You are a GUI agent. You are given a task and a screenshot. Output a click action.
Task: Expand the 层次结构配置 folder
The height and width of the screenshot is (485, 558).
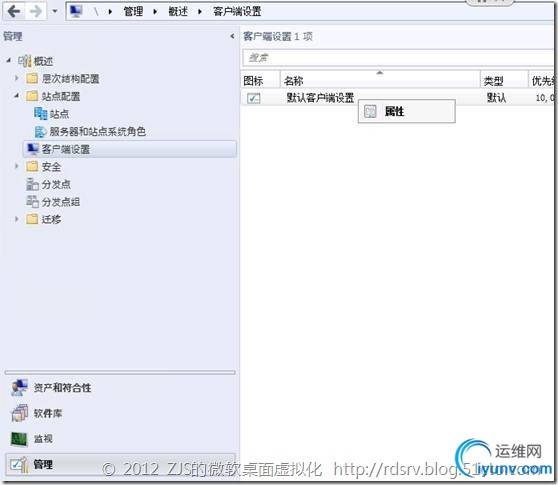click(x=16, y=78)
